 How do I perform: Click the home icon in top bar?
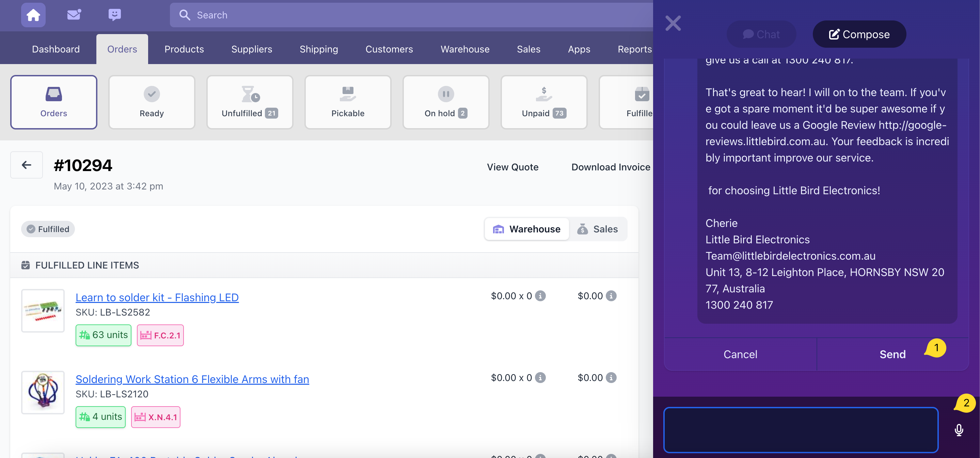[33, 15]
